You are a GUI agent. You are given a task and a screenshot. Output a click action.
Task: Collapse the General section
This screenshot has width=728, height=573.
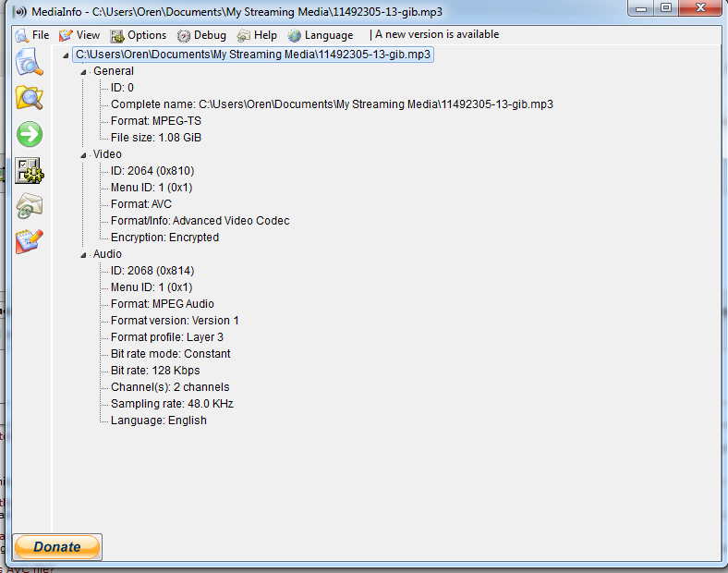tap(83, 72)
